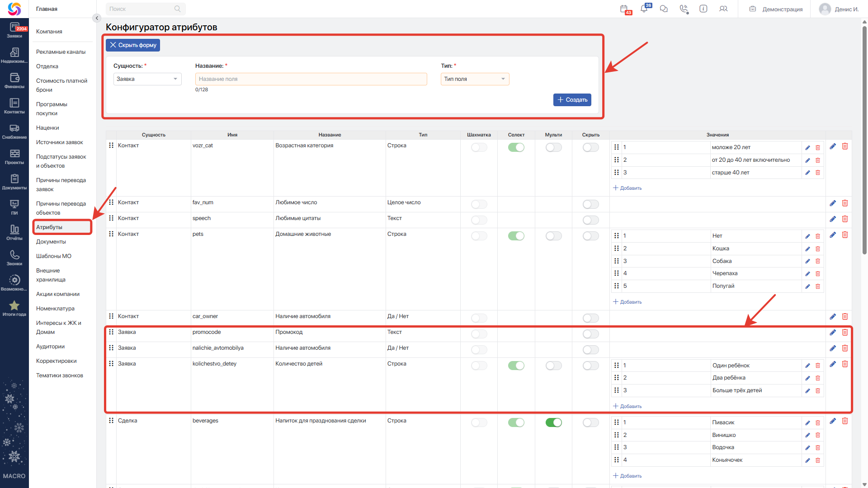Open the calendar icon in the top bar

[624, 9]
